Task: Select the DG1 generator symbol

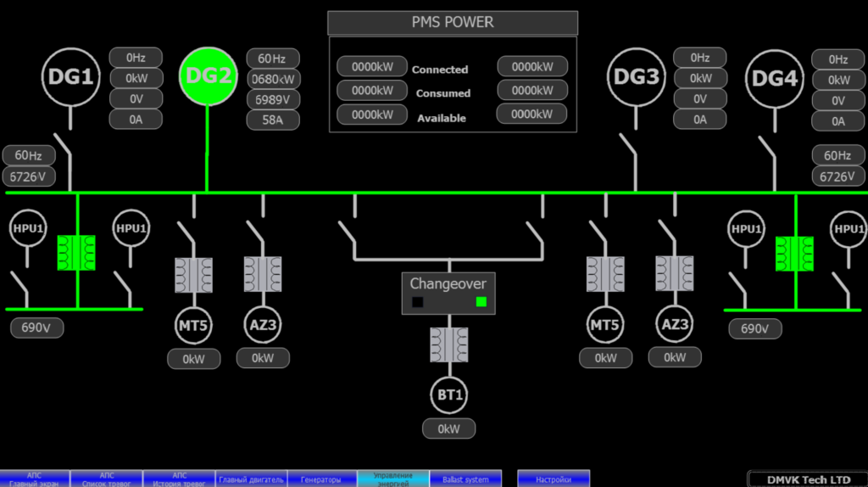Action: pyautogui.click(x=70, y=77)
